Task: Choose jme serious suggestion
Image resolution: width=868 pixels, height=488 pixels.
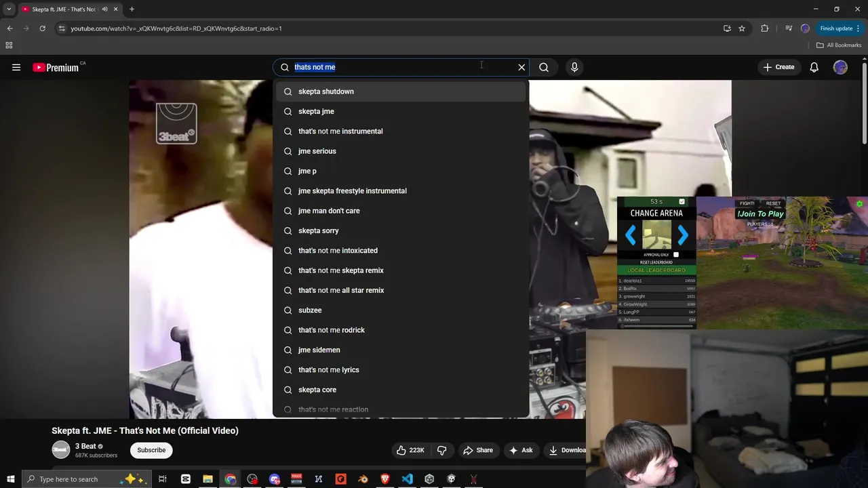Action: point(401,151)
